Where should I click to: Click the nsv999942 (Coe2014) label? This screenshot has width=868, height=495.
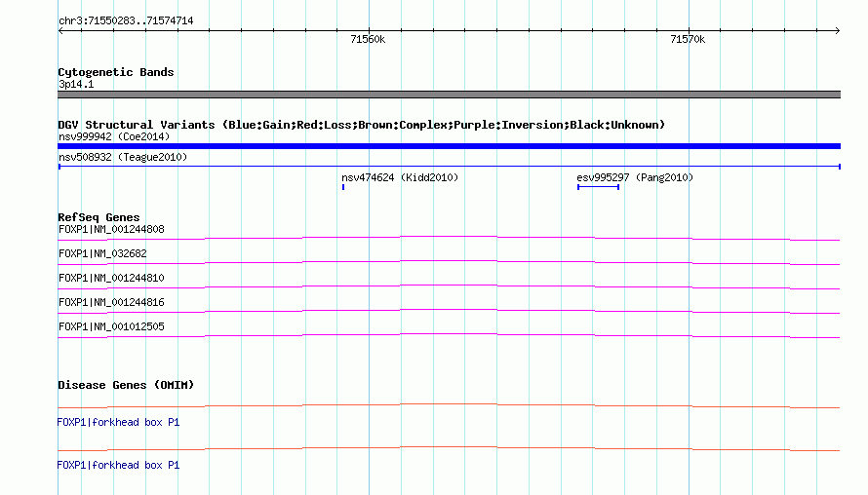114,136
